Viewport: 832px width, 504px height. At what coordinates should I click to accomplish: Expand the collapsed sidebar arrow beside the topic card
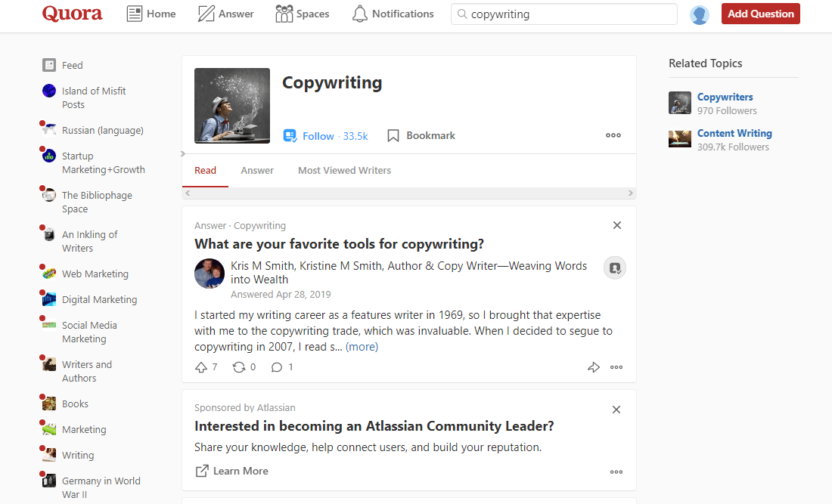pyautogui.click(x=182, y=153)
